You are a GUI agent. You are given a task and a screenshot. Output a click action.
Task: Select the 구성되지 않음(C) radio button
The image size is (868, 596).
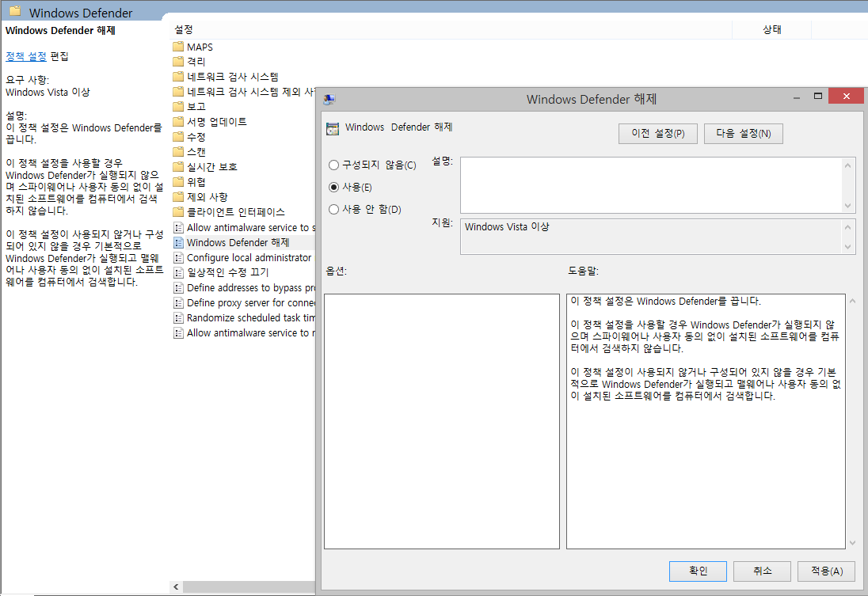[x=333, y=165]
